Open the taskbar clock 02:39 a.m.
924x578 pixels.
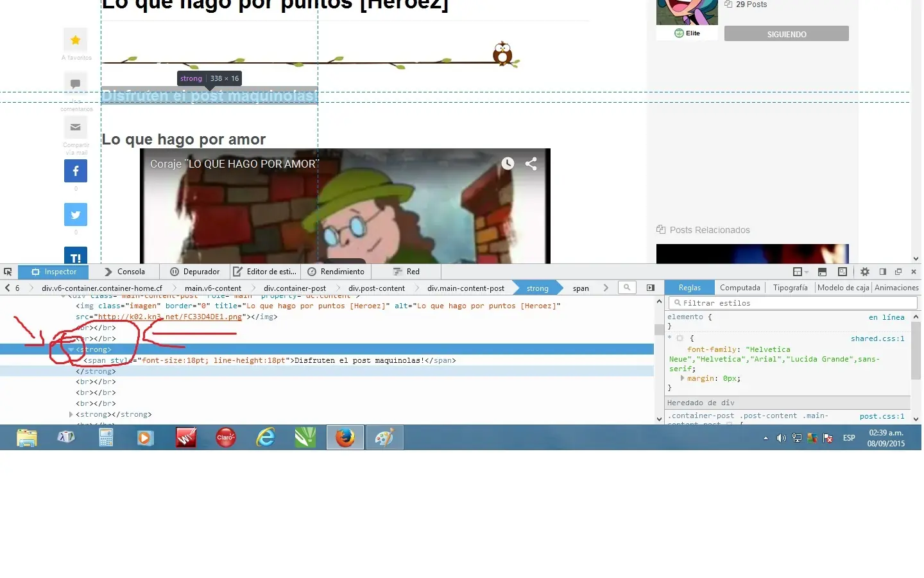[x=886, y=438]
